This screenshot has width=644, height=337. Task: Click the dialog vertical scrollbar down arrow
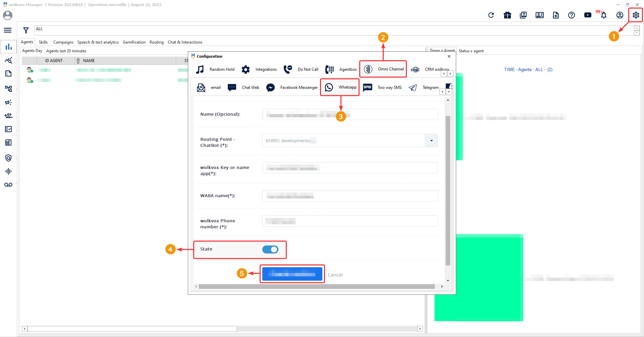pos(448,281)
